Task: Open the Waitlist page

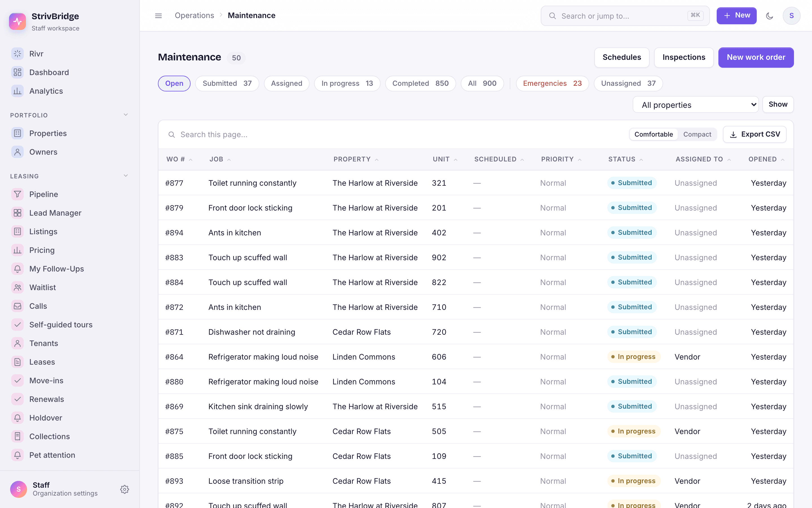Action: [69, 288]
